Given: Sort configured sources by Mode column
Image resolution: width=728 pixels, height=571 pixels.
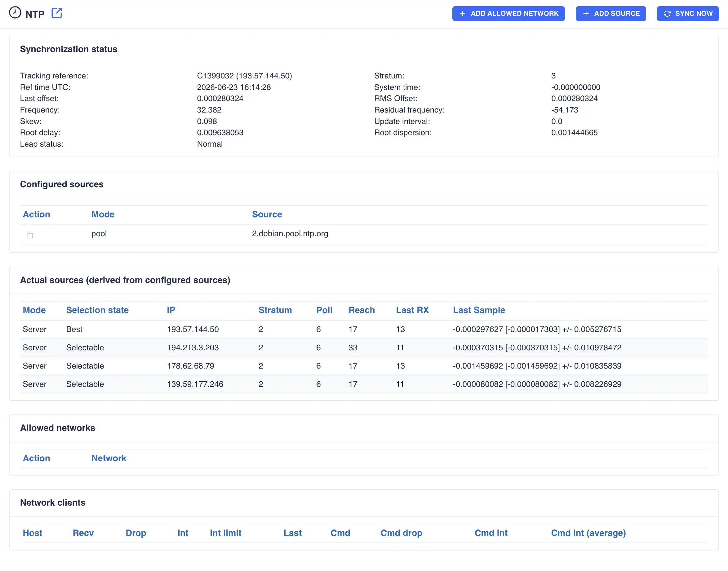Looking at the screenshot, I should (103, 214).
